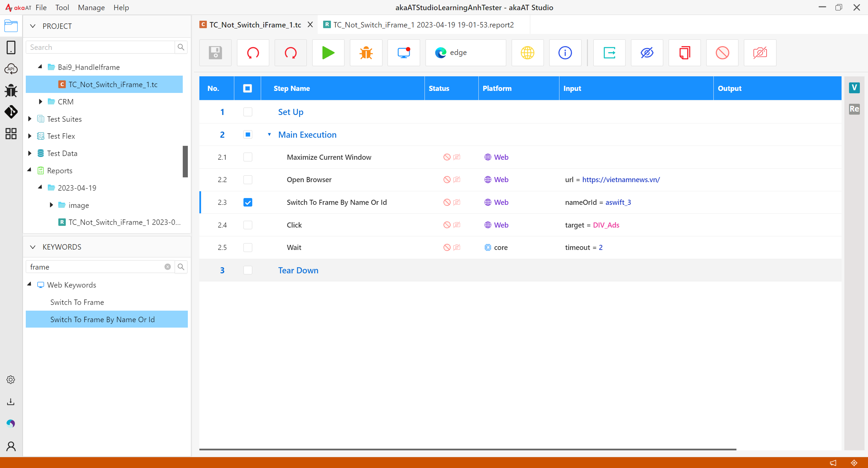
Task: Click the Save floppy disk icon
Action: 215,53
